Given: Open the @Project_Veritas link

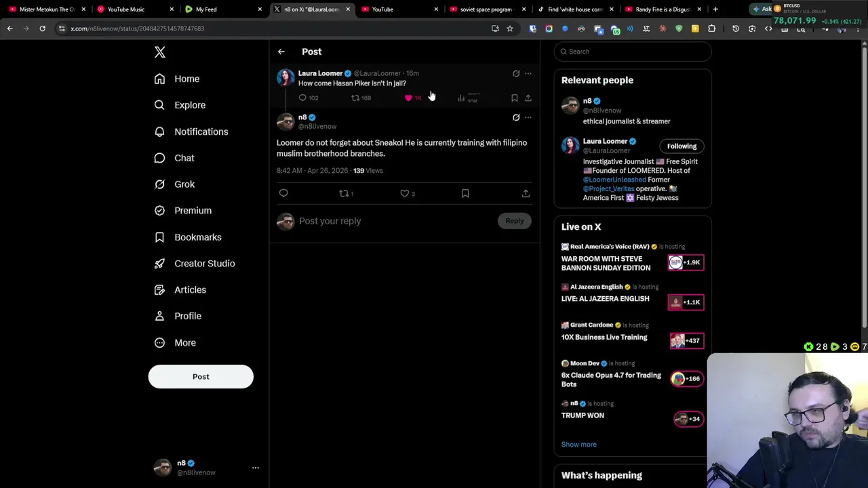Looking at the screenshot, I should point(608,188).
